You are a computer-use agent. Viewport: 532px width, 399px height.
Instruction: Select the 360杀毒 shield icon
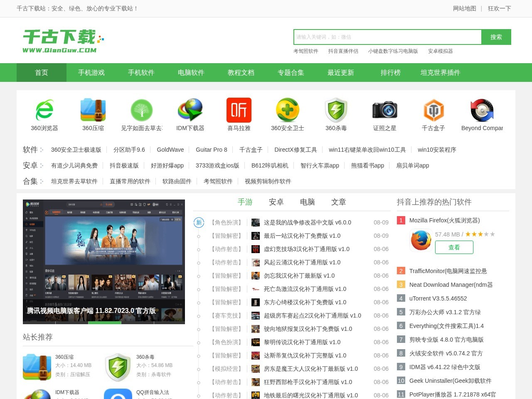336,110
